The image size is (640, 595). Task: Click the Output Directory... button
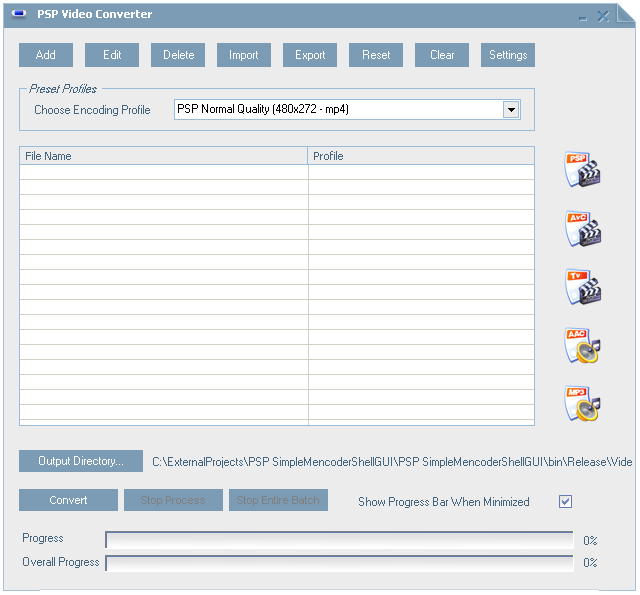[81, 461]
